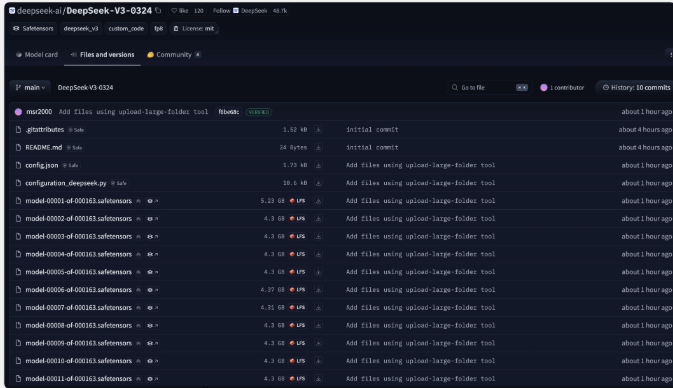673x388 pixels.
Task: Open the LFS badge on model-00007 row
Action: pyautogui.click(x=297, y=308)
